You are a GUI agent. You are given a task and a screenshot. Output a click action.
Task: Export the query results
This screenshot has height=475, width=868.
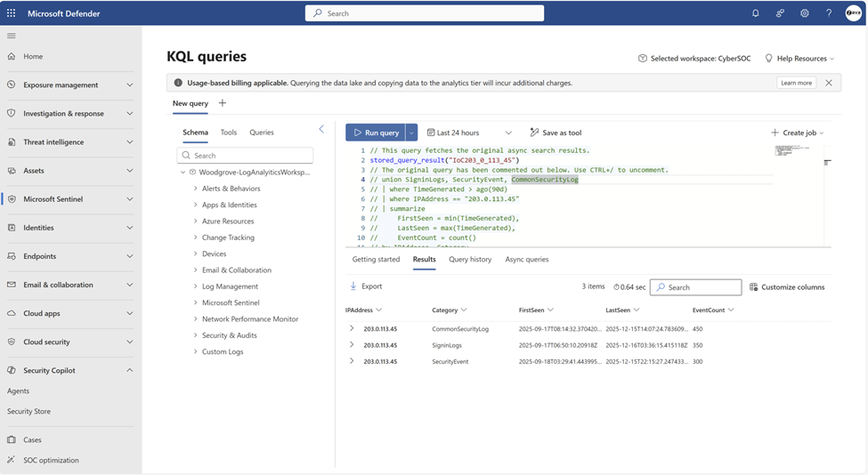(366, 286)
